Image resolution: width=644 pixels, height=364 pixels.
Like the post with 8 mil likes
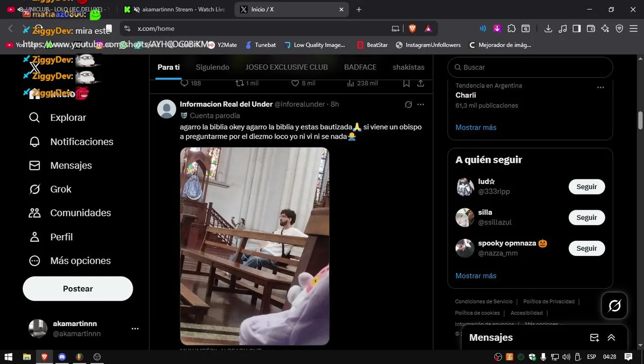pos(295,83)
